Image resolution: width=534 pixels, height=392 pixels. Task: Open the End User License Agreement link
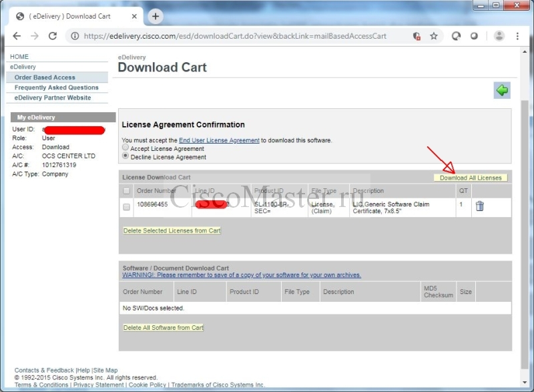coord(219,140)
